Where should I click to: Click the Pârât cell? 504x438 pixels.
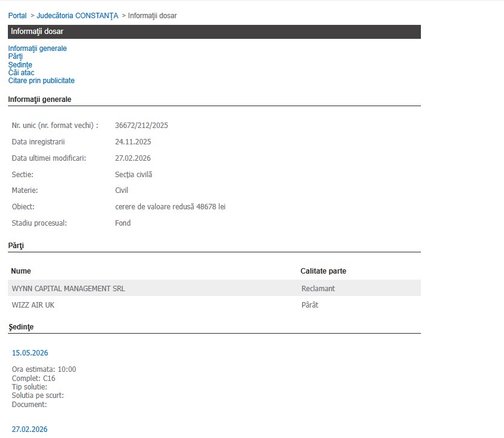309,305
